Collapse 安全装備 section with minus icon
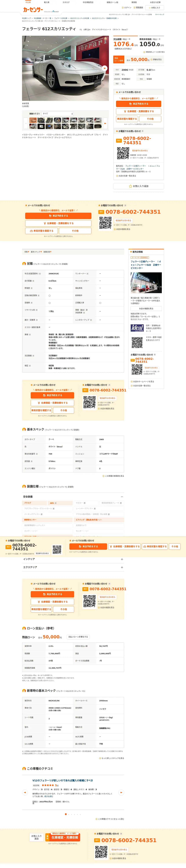 122,497
